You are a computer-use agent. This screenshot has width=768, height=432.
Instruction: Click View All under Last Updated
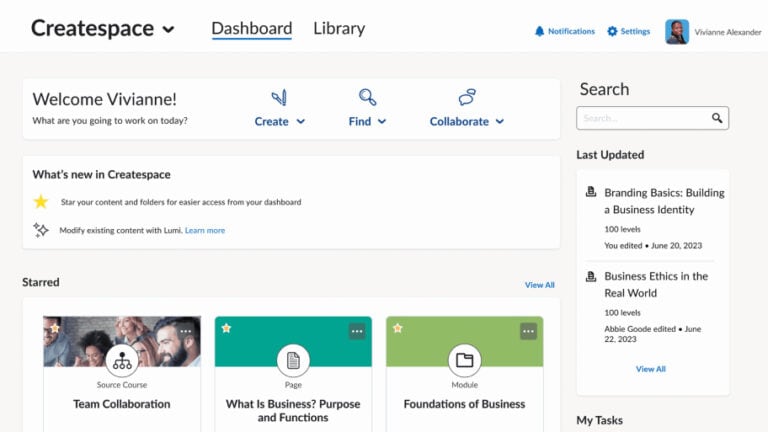pos(650,369)
